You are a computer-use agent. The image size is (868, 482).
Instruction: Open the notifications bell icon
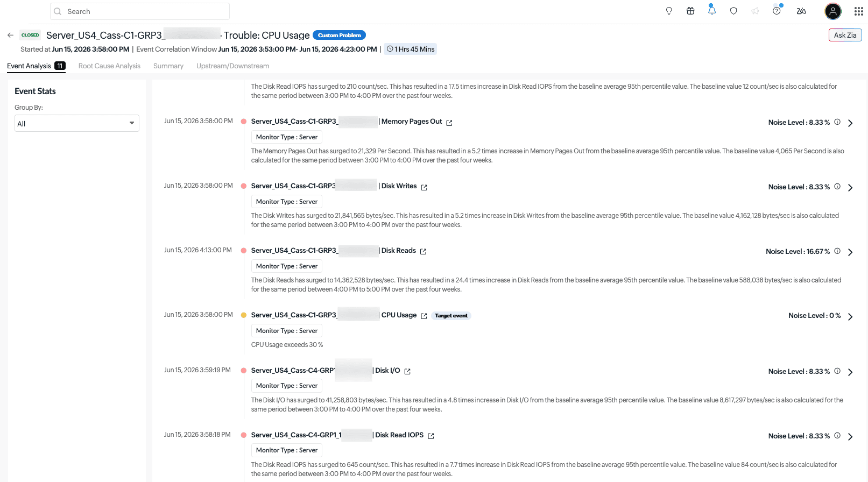[x=712, y=11]
